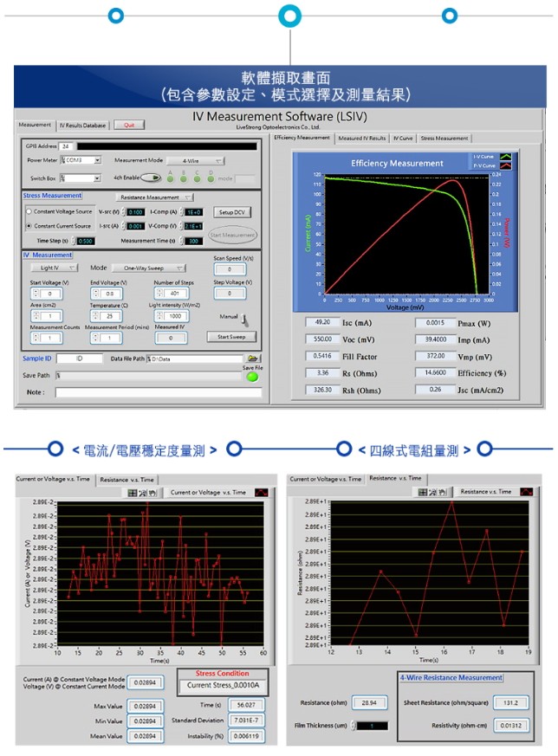This screenshot has width=558, height=756.
Task: Click the I-Comp (A) stepper arrows
Action: tap(182, 211)
